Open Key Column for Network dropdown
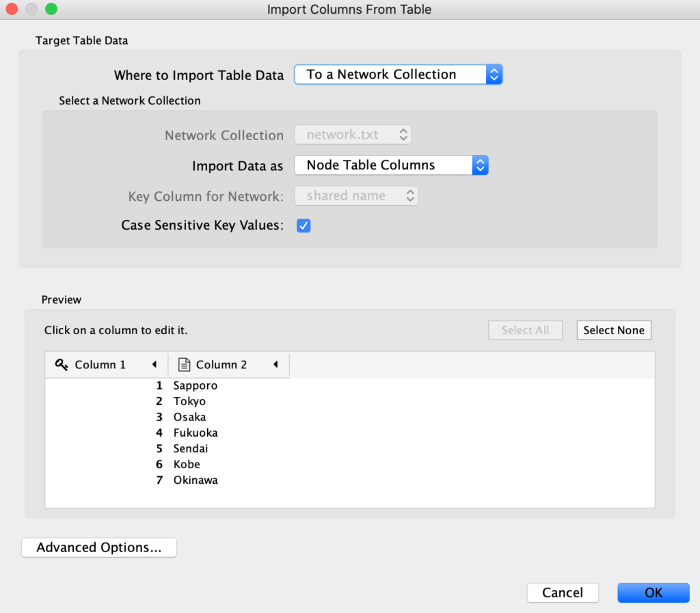The image size is (700, 613). pyautogui.click(x=356, y=196)
